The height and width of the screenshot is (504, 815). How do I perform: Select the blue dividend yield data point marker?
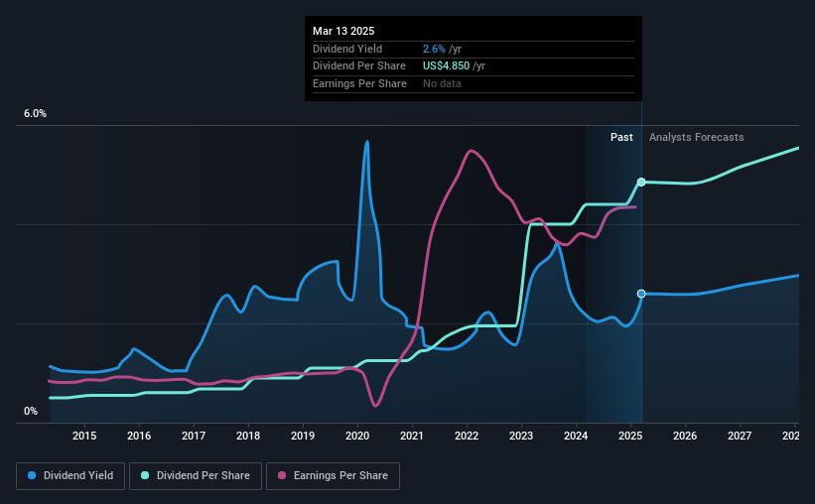point(641,294)
